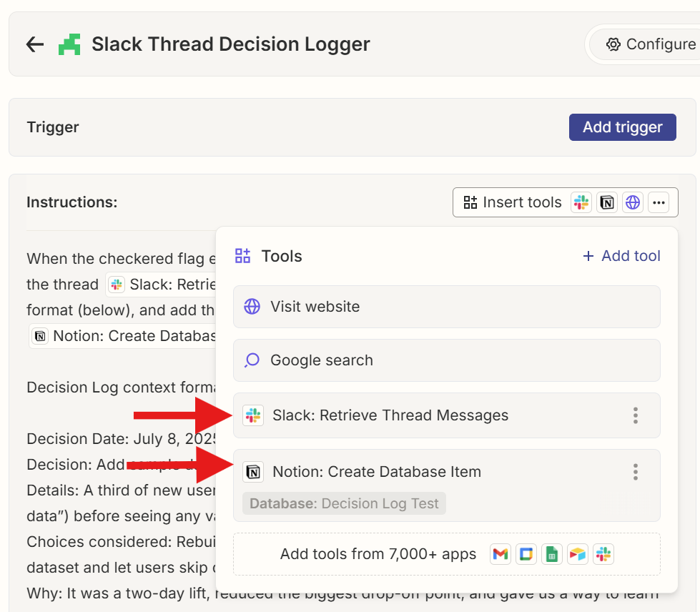This screenshot has height=612, width=700.
Task: Click the 'Why: It was a two-day lift' line
Action: click(x=343, y=593)
